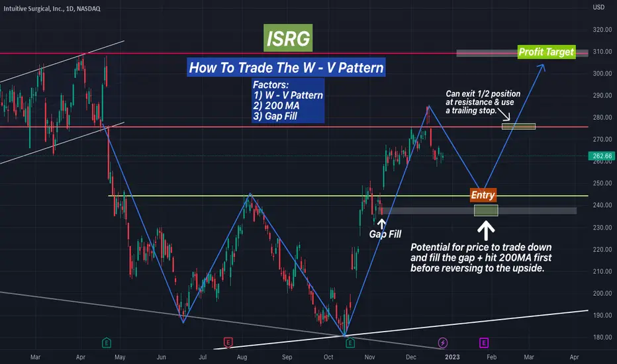Viewport: 617px width, 364px height.
Task: Click the green earnings E marker in October
Action: coord(350,343)
